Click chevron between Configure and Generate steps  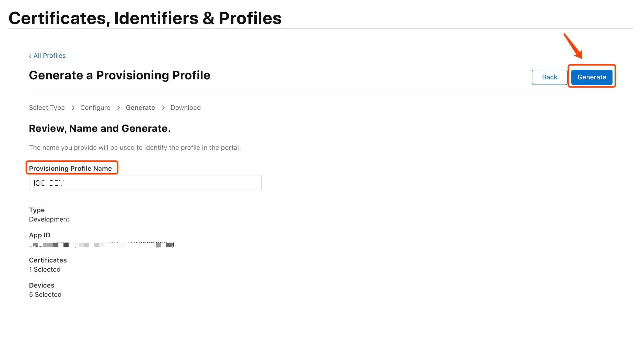tap(119, 108)
